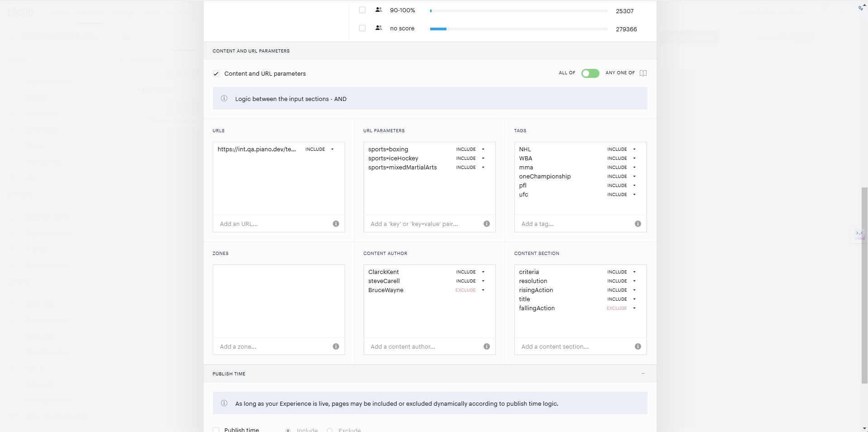The width and height of the screenshot is (868, 432).
Task: Check the Publish time checkbox
Action: (216, 430)
